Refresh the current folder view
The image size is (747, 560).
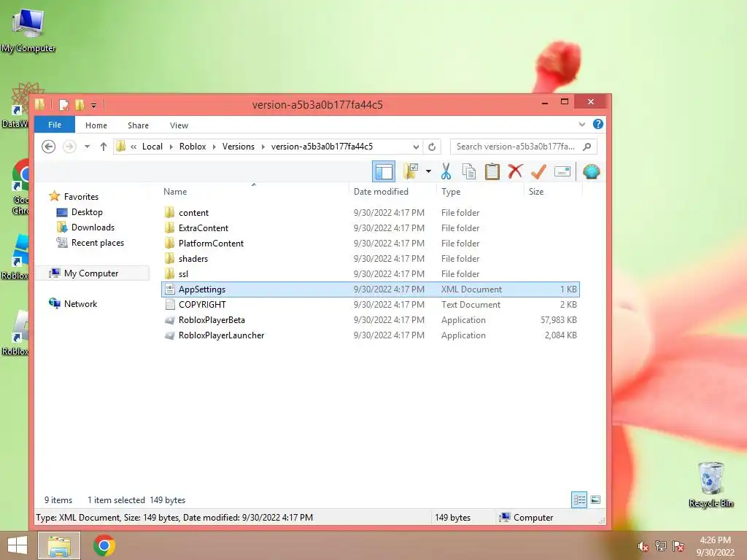432,147
